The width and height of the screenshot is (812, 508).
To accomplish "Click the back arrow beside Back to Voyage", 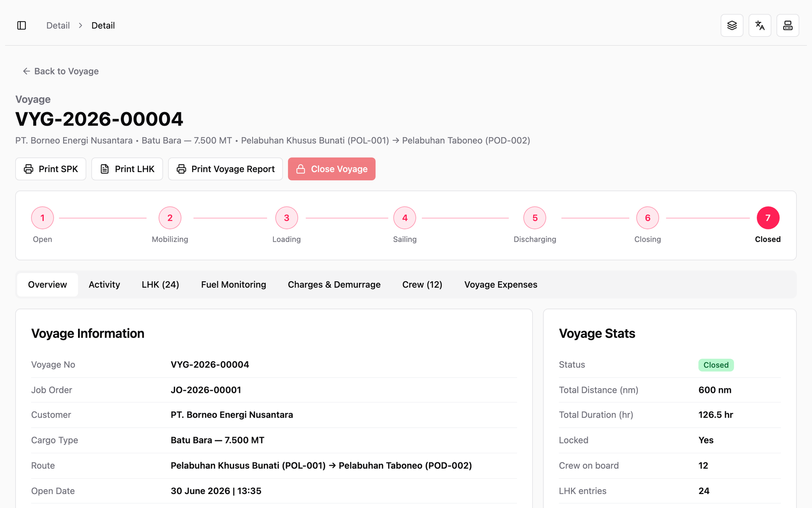I will click(x=27, y=71).
